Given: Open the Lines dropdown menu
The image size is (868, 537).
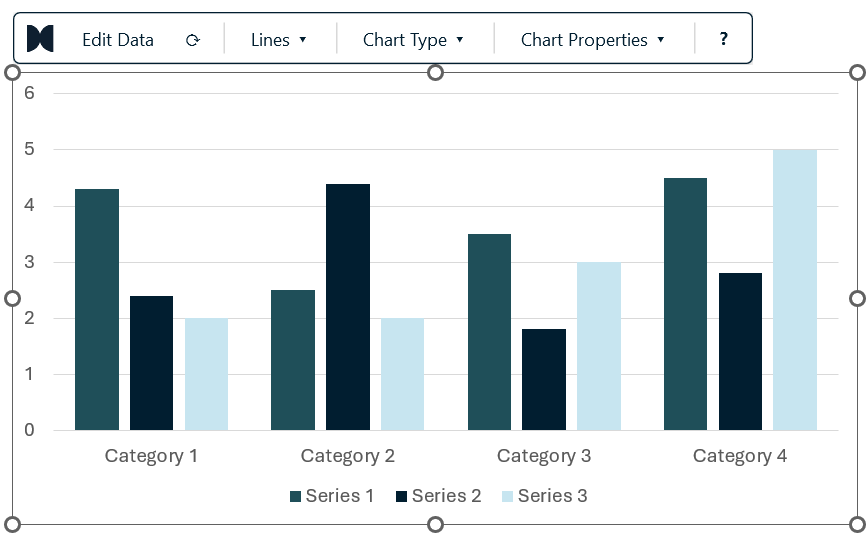Looking at the screenshot, I should [x=278, y=40].
